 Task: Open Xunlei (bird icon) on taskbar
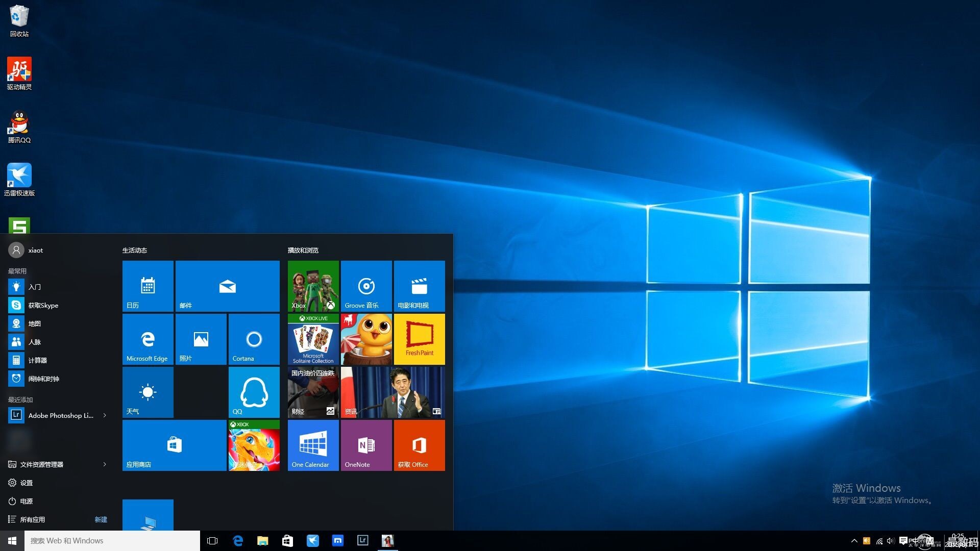tap(313, 541)
